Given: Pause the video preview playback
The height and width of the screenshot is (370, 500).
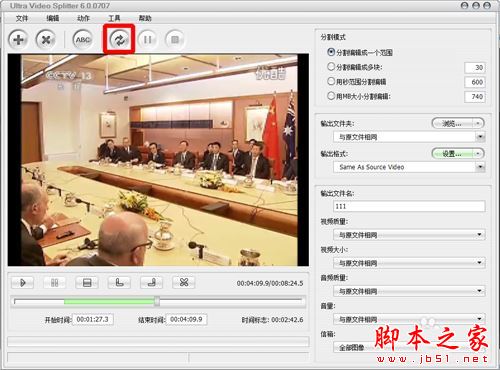Looking at the screenshot, I should point(54,283).
